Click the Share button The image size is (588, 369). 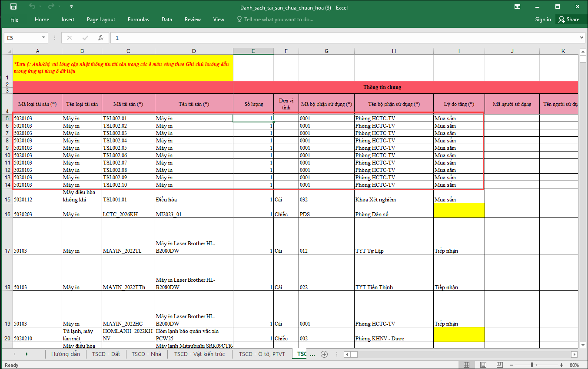pos(569,20)
